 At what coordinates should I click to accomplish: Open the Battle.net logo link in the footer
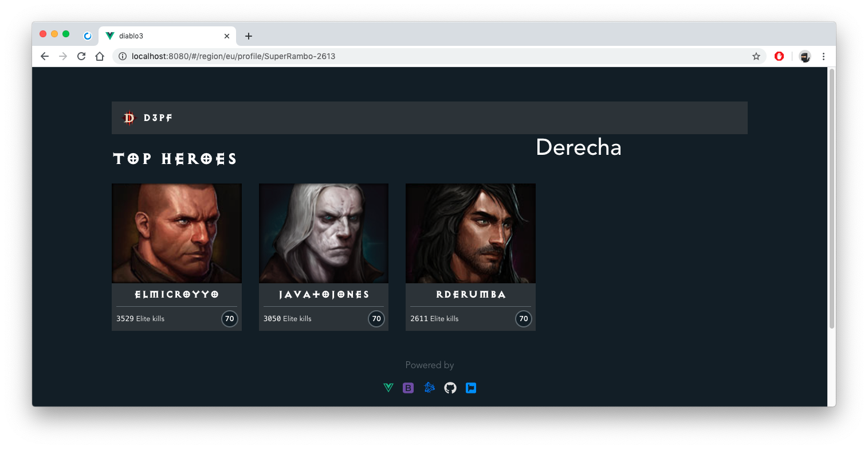(430, 388)
